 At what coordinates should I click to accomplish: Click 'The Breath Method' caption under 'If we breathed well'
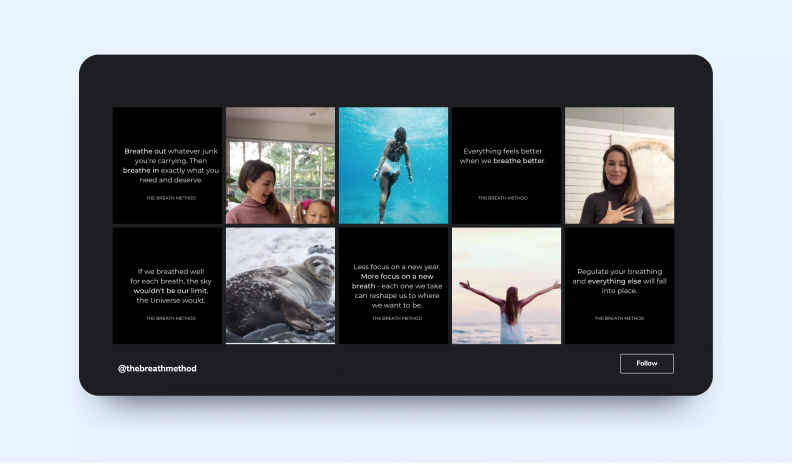pos(171,318)
